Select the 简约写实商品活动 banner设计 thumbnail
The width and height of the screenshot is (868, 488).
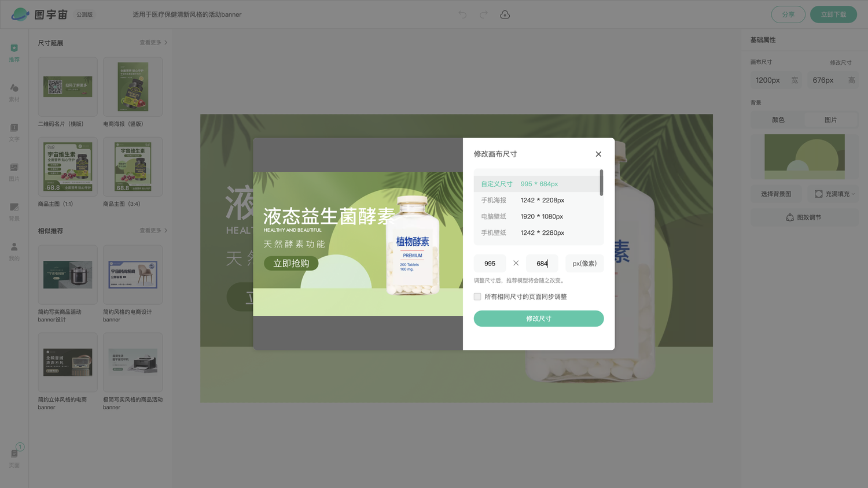click(68, 275)
